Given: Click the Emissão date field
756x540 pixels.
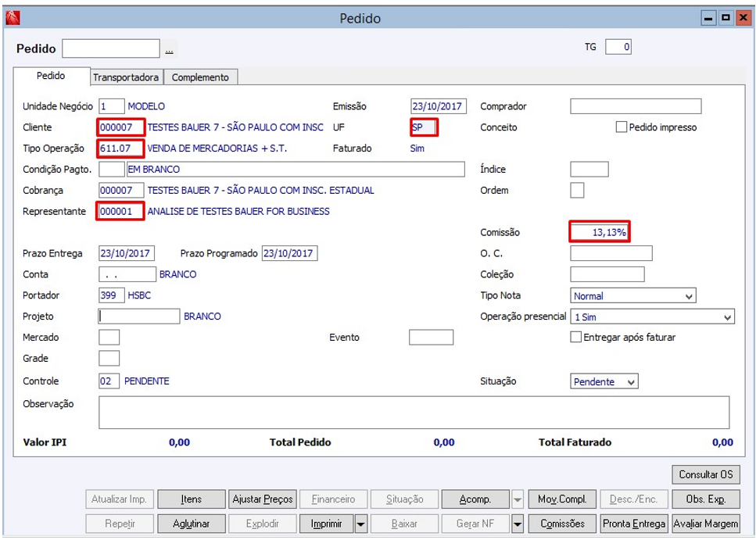Looking at the screenshot, I should coord(439,106).
